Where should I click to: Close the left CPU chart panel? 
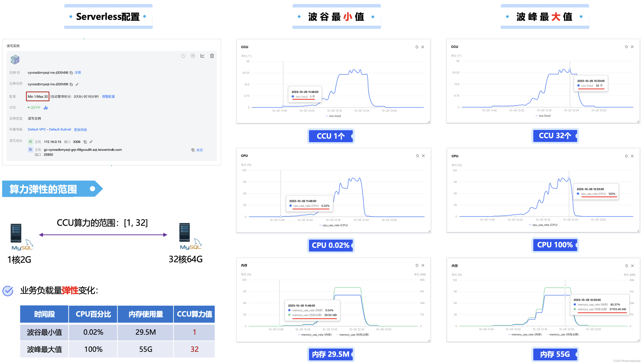(423, 156)
